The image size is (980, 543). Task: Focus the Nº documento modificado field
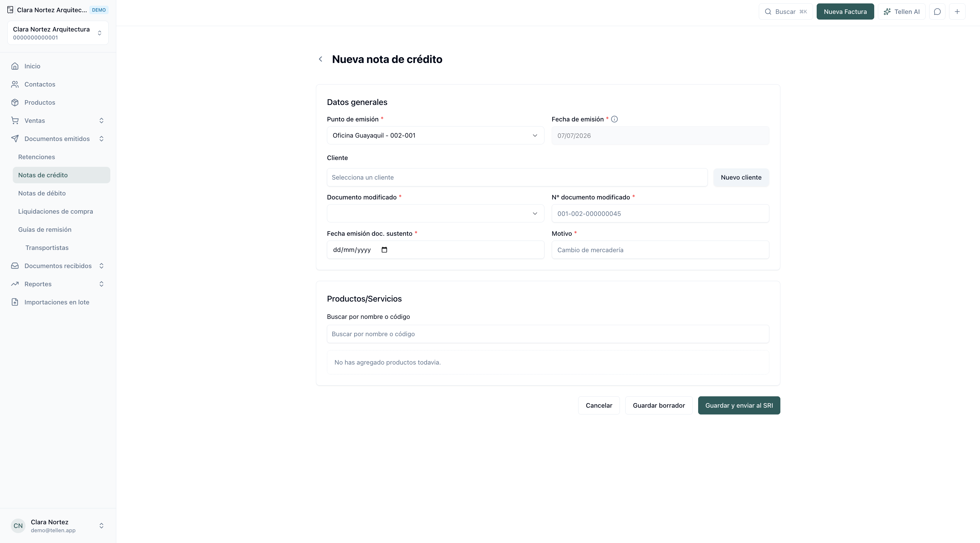(x=660, y=213)
